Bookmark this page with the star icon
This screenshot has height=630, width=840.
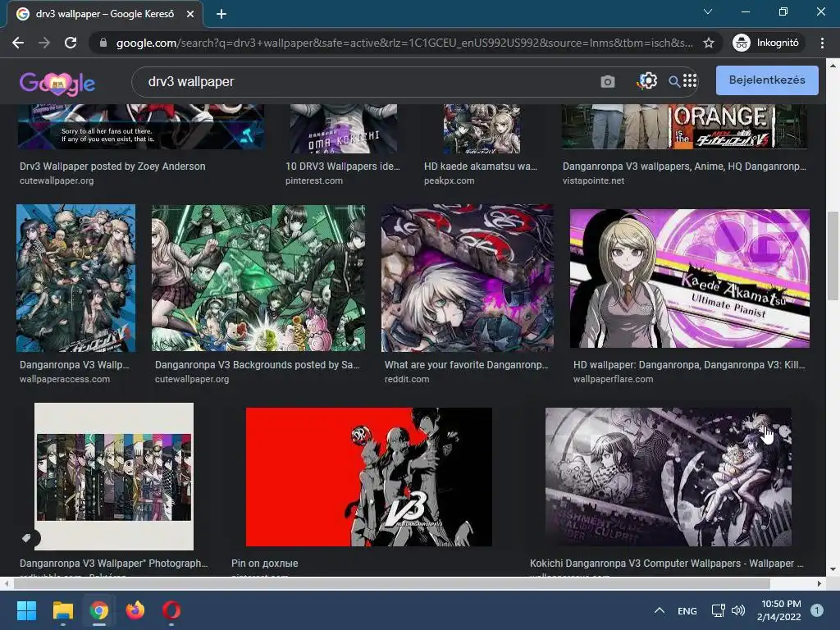[x=709, y=43]
